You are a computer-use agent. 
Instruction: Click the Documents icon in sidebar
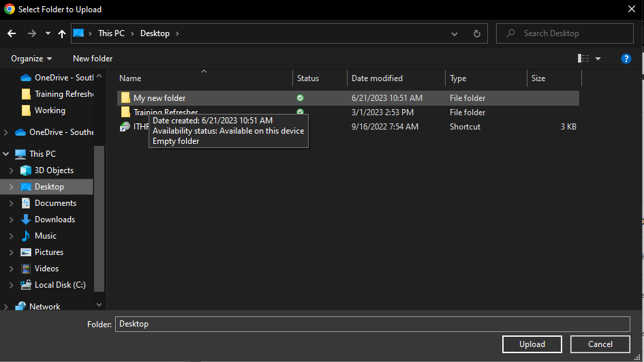click(26, 203)
